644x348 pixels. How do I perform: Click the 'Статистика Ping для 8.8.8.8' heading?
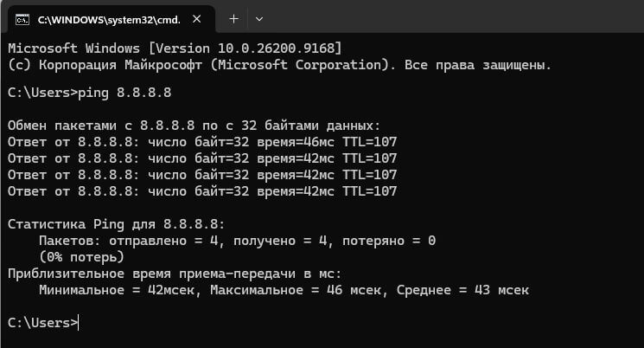pyautogui.click(x=117, y=224)
